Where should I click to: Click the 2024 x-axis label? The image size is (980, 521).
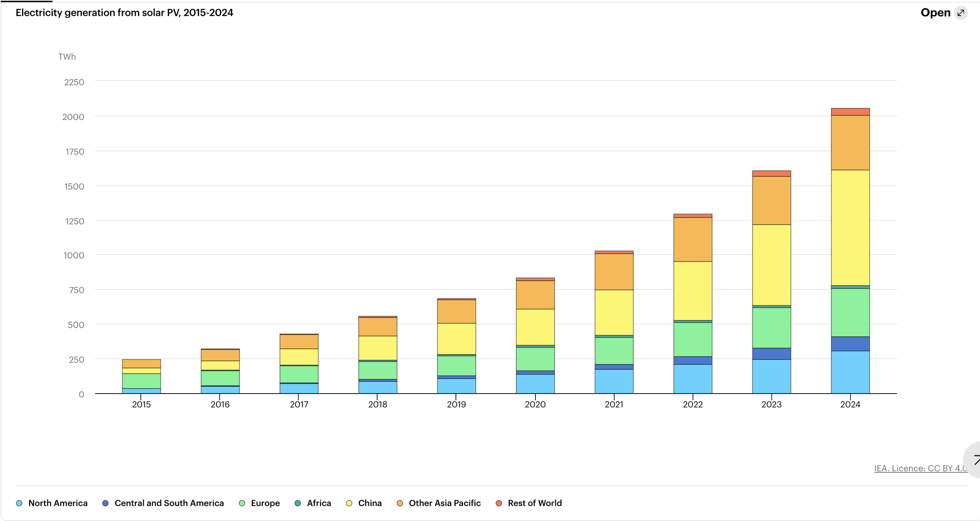tap(850, 404)
